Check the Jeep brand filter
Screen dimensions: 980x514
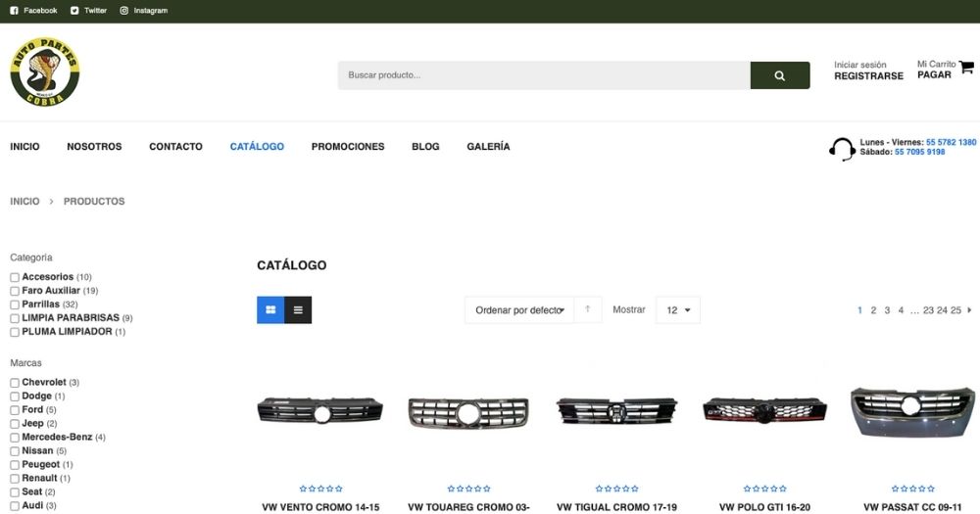pos(15,424)
